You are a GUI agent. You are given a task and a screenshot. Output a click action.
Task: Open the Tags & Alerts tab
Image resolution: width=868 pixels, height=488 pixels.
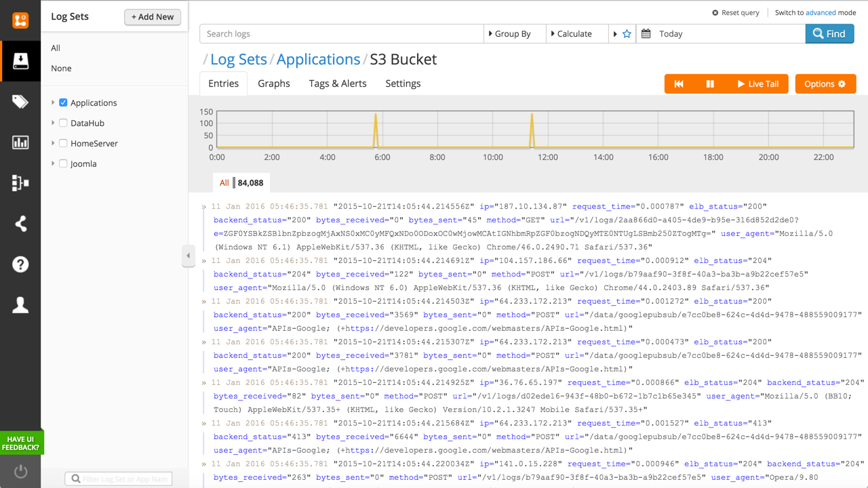click(338, 83)
